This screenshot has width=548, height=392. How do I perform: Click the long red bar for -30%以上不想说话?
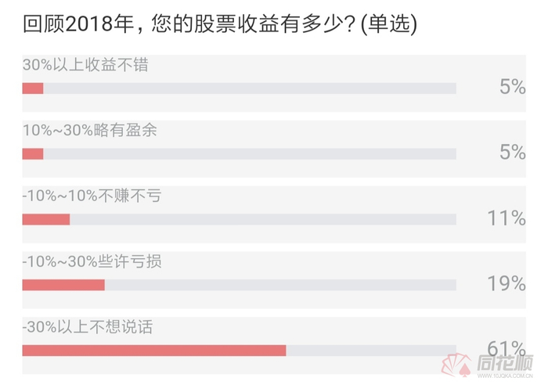tap(154, 351)
